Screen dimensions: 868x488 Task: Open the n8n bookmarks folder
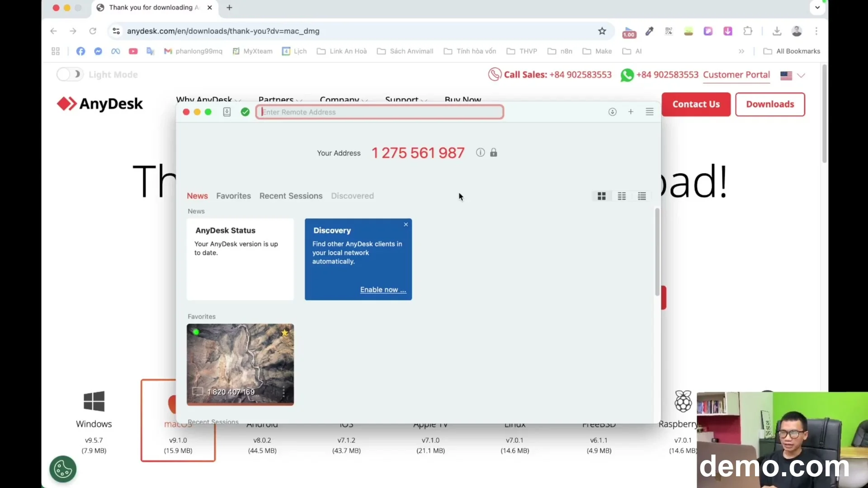coord(560,51)
